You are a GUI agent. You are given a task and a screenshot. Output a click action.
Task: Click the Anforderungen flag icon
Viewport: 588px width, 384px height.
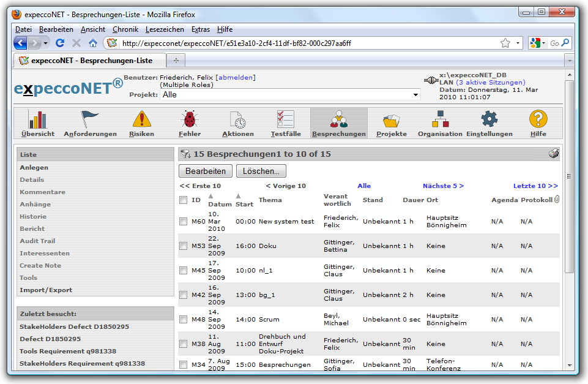[90, 119]
